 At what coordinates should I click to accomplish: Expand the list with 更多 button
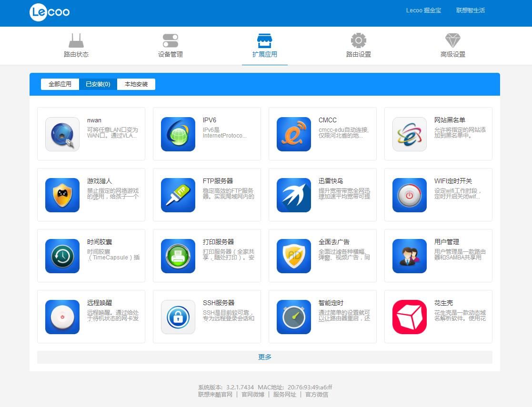[265, 357]
